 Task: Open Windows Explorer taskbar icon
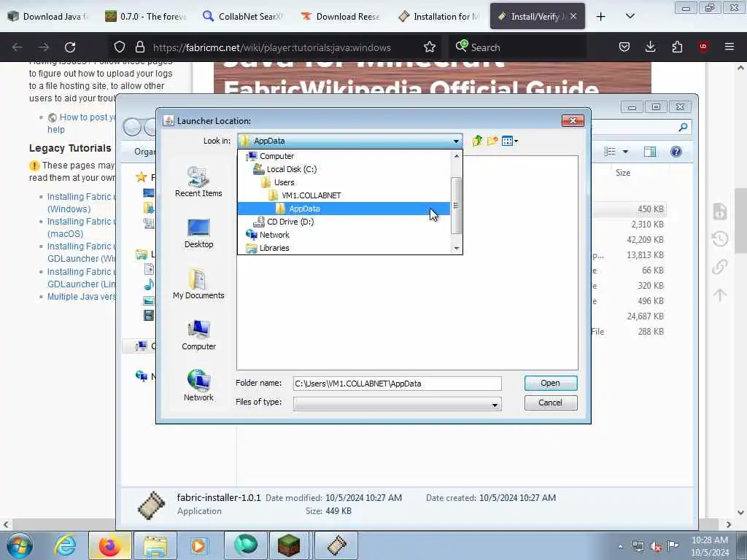155,545
